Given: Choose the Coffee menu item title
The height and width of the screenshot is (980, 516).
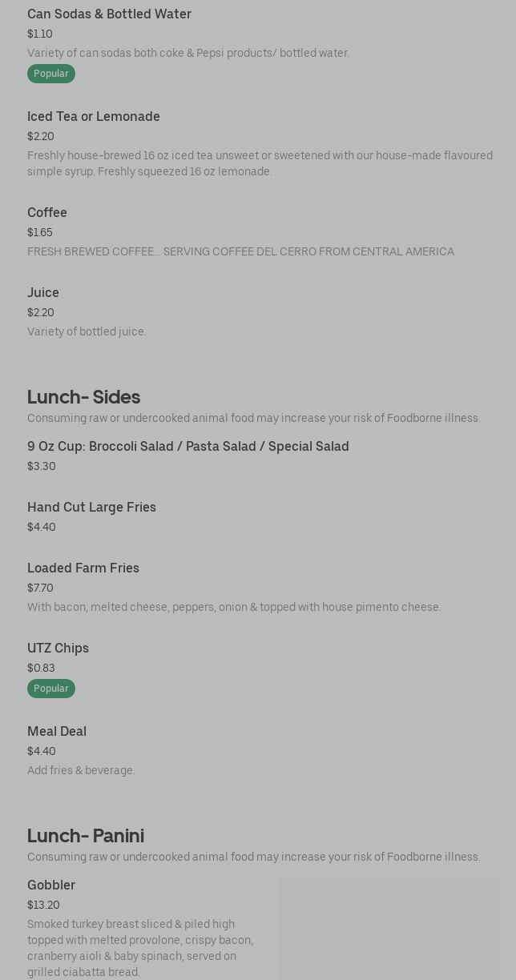Looking at the screenshot, I should click(x=47, y=213).
